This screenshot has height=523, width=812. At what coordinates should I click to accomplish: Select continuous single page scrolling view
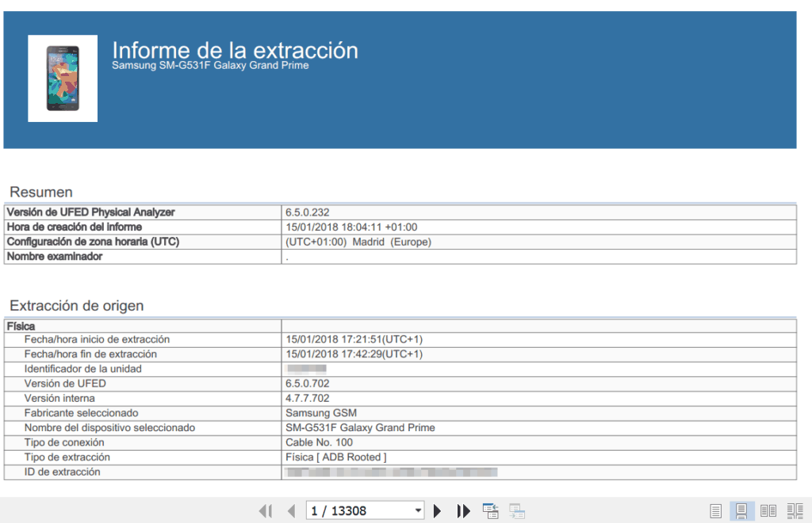click(741, 511)
